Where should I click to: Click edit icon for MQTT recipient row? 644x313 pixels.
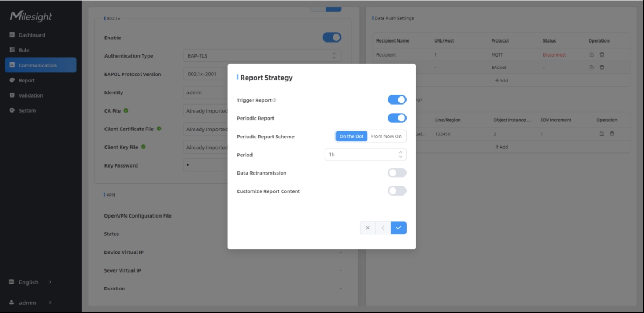592,55
